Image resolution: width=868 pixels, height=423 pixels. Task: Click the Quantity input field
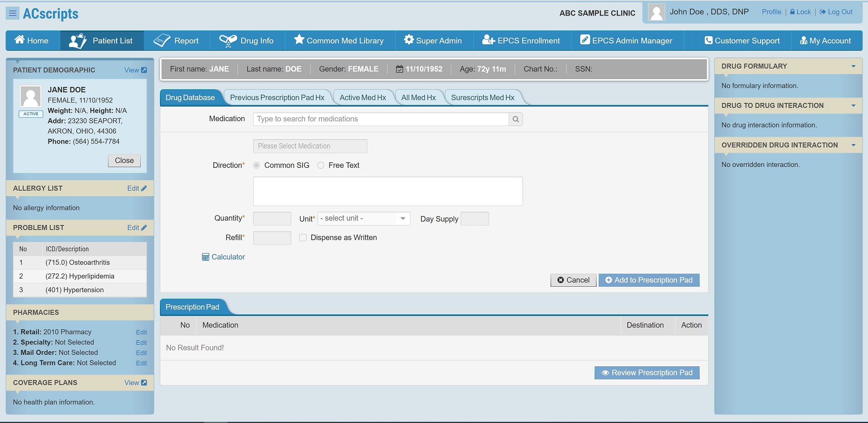pyautogui.click(x=272, y=219)
